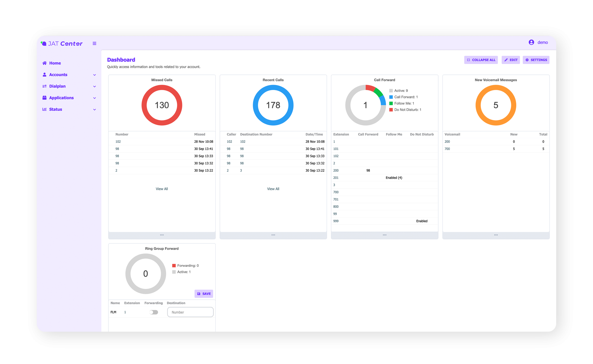Toggle forwarding switch for FLM ring group
This screenshot has height=364, width=593.
tap(154, 312)
